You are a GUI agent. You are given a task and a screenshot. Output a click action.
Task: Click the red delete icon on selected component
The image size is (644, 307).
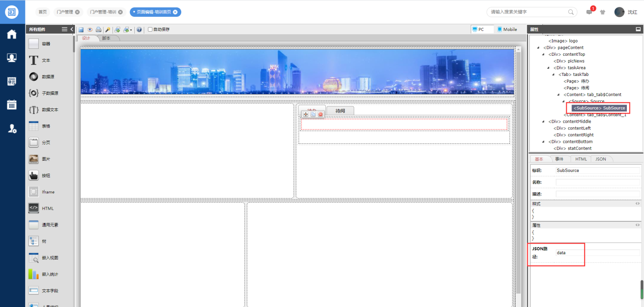(320, 114)
